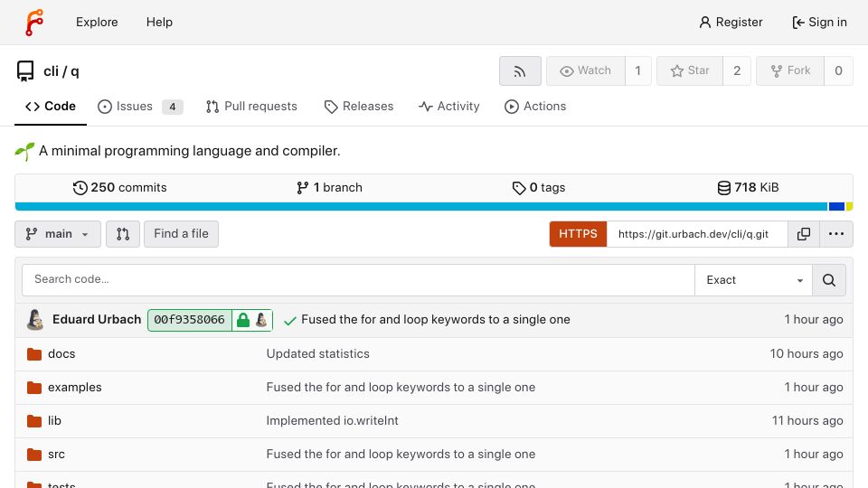Click the Find a file button
868x488 pixels.
(x=181, y=234)
